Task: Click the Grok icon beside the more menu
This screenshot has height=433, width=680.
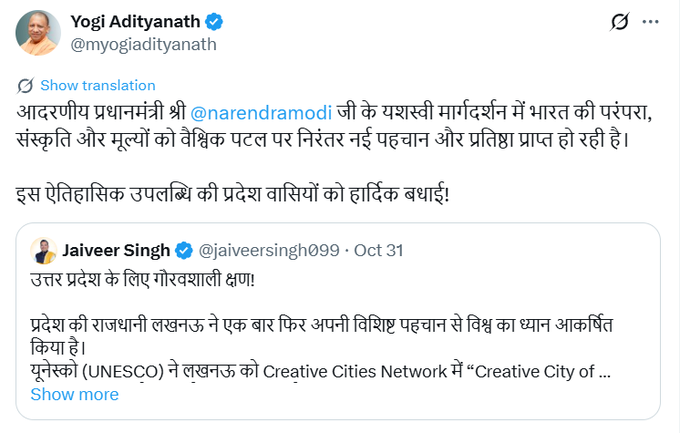Action: (619, 21)
